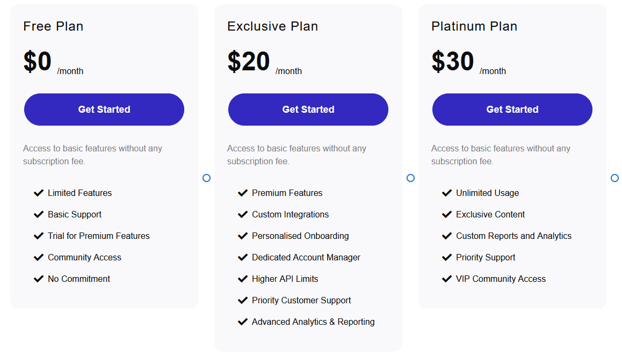Click the checkmark icon beside Limited Features

[x=39, y=193]
